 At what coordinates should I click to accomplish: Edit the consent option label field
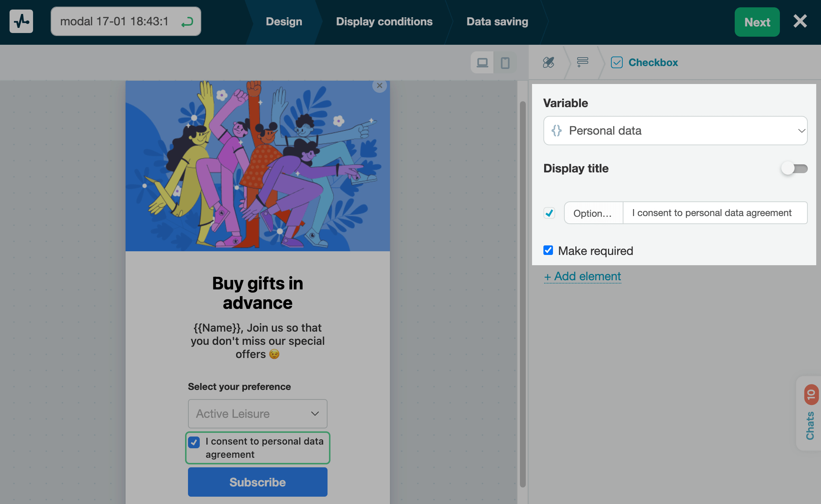click(715, 213)
